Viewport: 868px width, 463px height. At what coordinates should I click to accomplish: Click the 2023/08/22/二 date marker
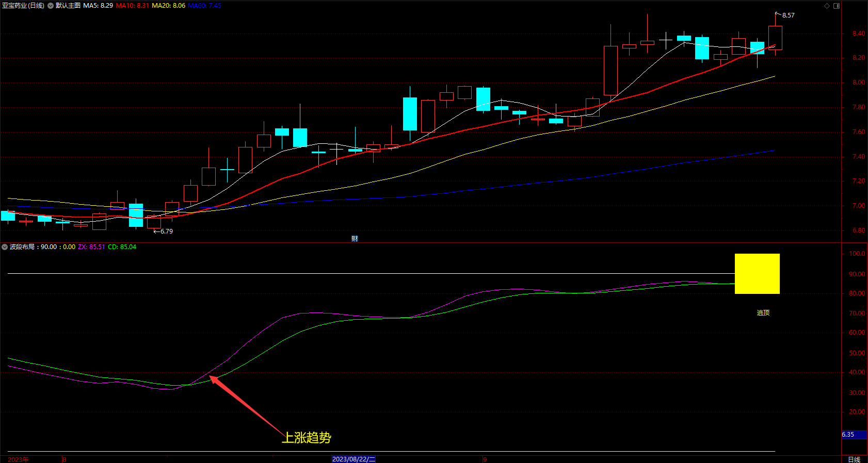[353, 459]
